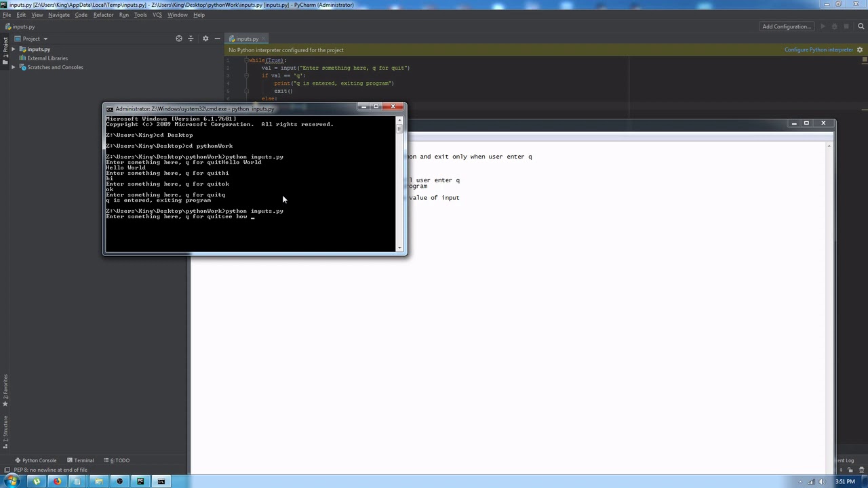868x488 pixels.
Task: Toggle the 1: Project side tool window tab
Action: coord(5,50)
